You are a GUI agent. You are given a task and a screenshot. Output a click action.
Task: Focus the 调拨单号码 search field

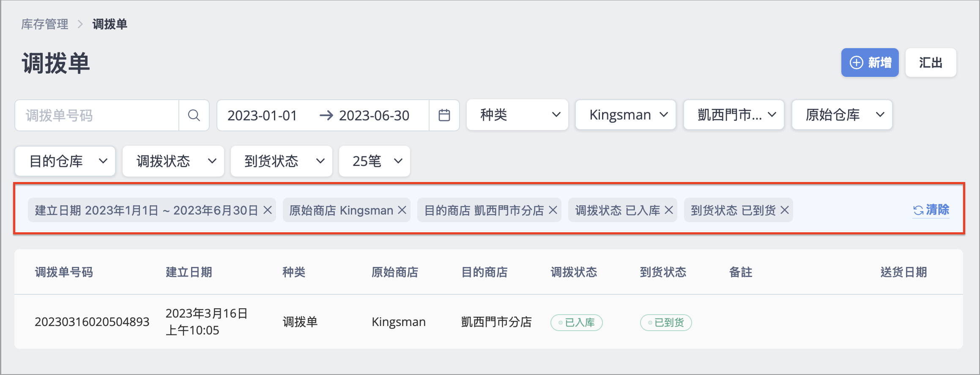(97, 115)
